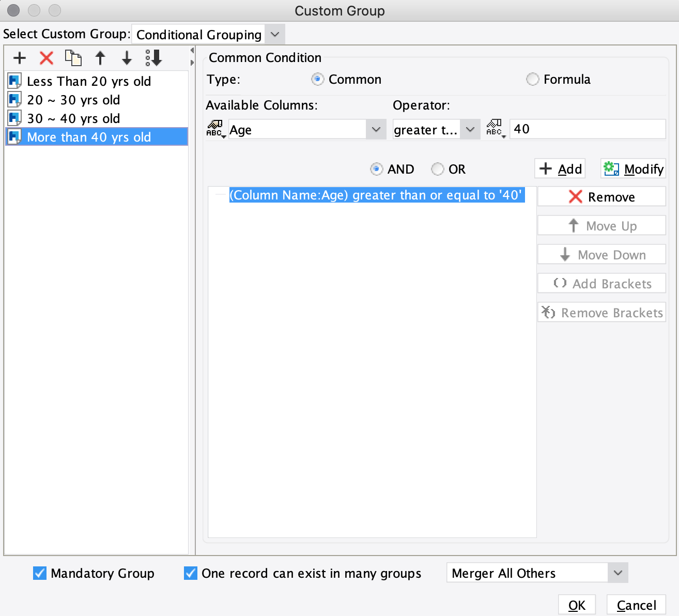Click the ABC icon beside the Age column
Viewport: 679px width, 616px height.
(215, 129)
